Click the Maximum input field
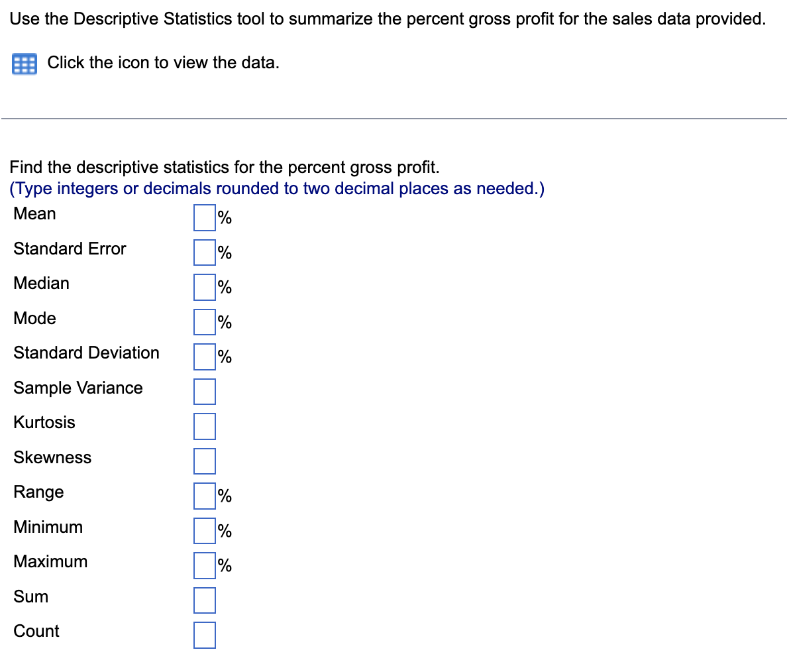 pos(203,565)
